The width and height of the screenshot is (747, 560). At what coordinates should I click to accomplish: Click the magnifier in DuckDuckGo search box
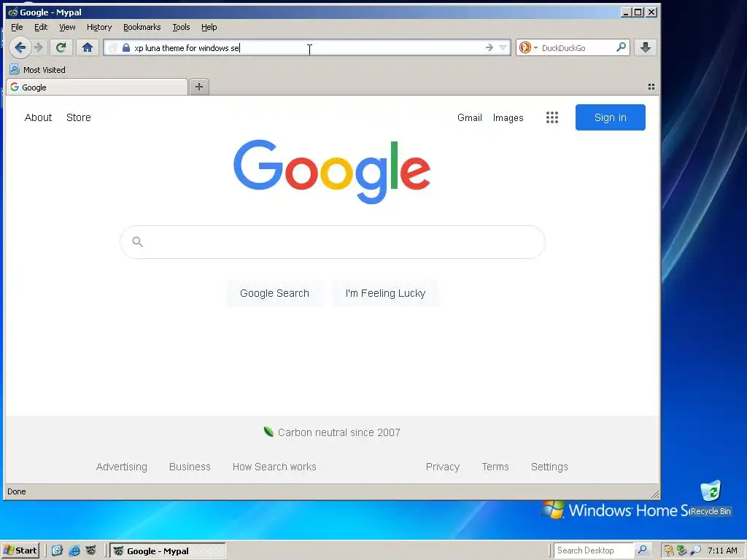(x=621, y=47)
